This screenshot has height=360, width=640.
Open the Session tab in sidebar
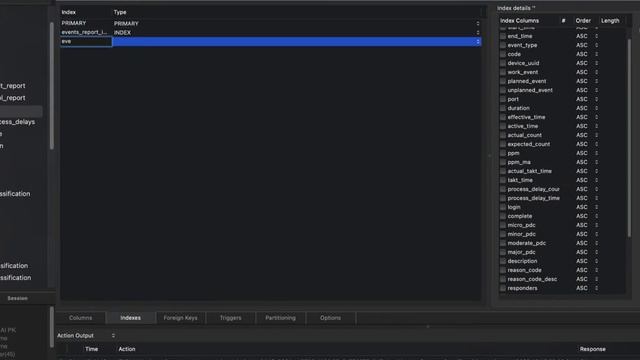(18, 298)
